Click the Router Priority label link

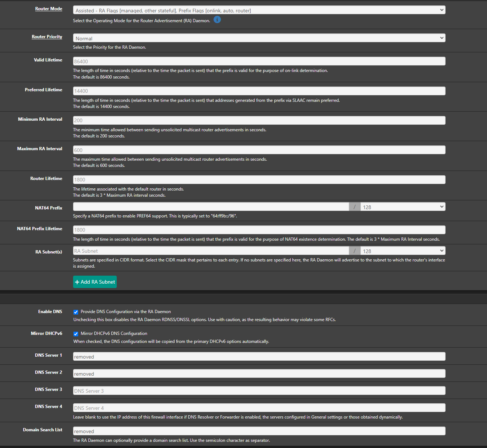pyautogui.click(x=47, y=37)
